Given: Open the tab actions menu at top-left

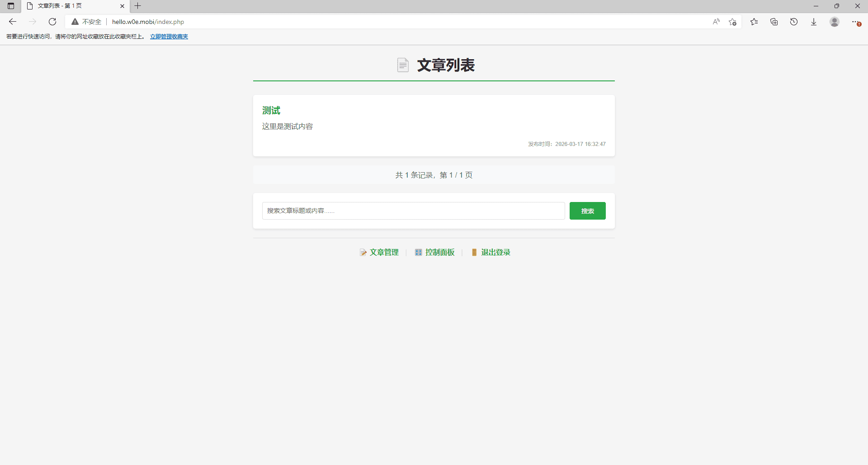Looking at the screenshot, I should [x=11, y=6].
